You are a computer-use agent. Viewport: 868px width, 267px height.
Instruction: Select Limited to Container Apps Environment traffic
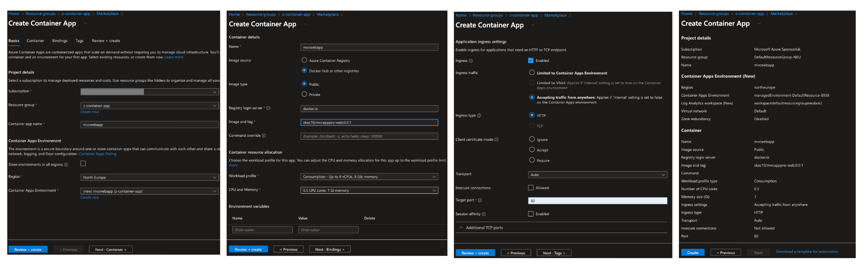[x=532, y=72]
